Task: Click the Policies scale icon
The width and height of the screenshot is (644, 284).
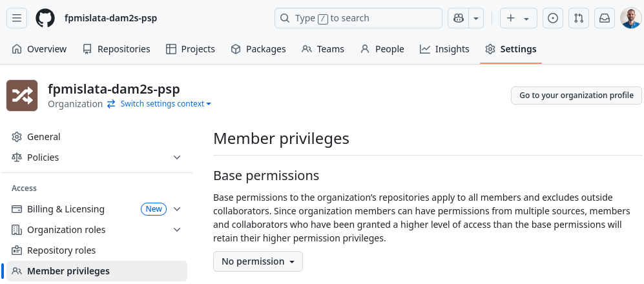Action: coord(17,157)
